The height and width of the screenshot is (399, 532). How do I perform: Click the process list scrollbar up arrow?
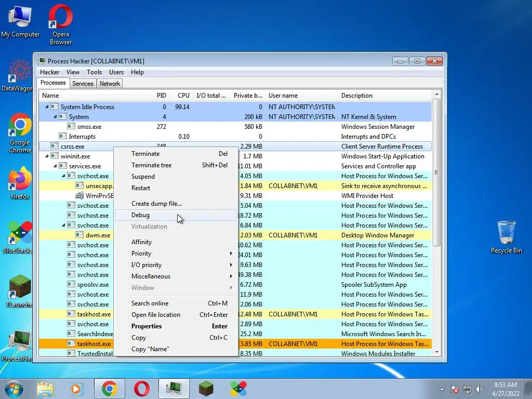(x=436, y=95)
